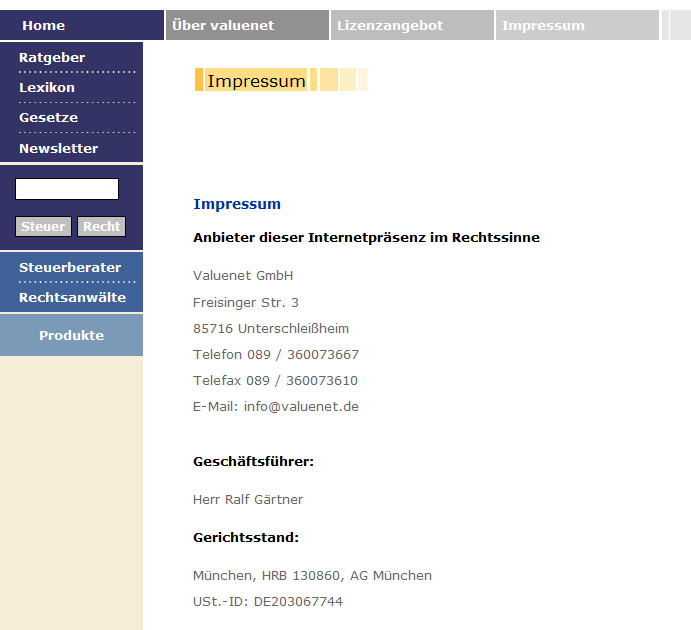Image resolution: width=691 pixels, height=630 pixels.
Task: Click the blue Impressum section heading
Action: [237, 204]
